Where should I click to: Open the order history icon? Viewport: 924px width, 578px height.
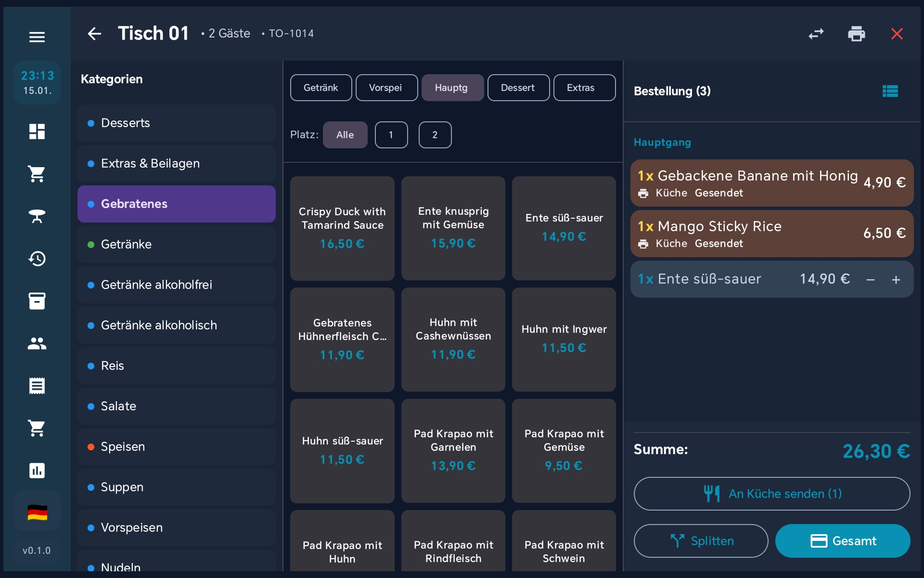click(x=37, y=259)
